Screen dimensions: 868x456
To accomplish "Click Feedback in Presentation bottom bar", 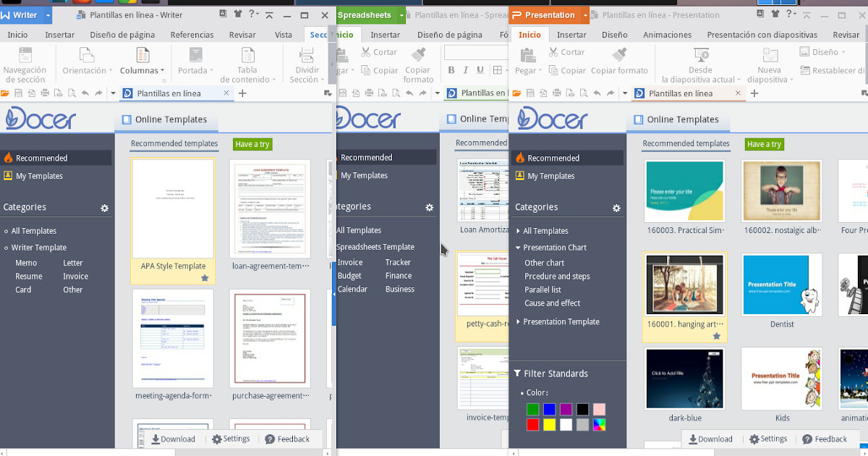I will pos(824,439).
